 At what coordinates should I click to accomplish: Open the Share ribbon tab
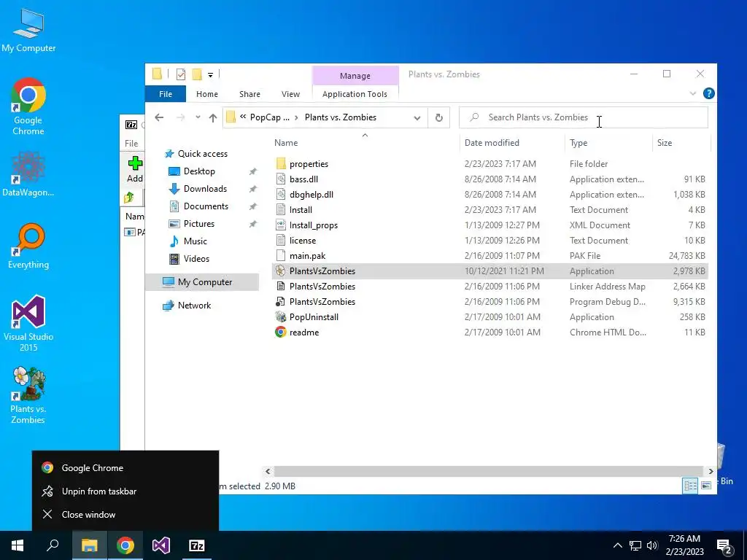pos(249,94)
